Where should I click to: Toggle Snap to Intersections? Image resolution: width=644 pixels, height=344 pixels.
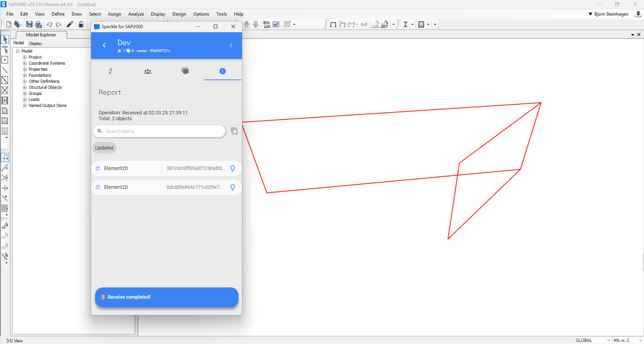pos(5,178)
